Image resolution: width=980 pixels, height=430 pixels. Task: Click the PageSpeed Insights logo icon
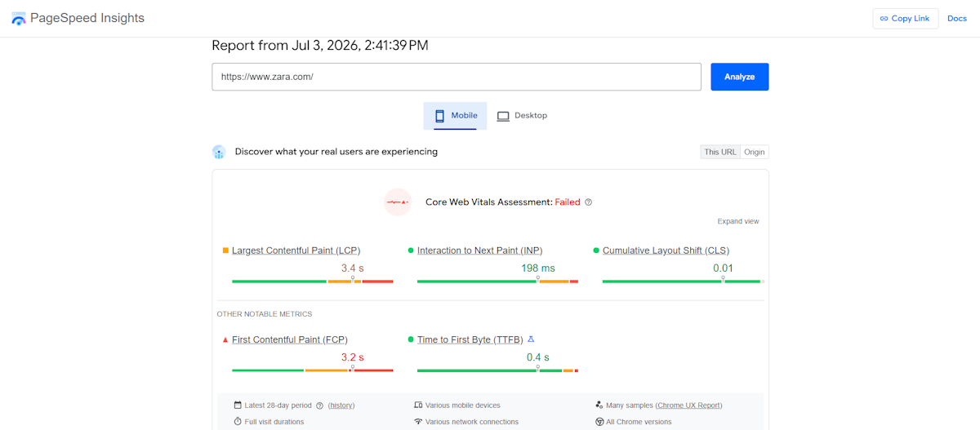point(18,19)
